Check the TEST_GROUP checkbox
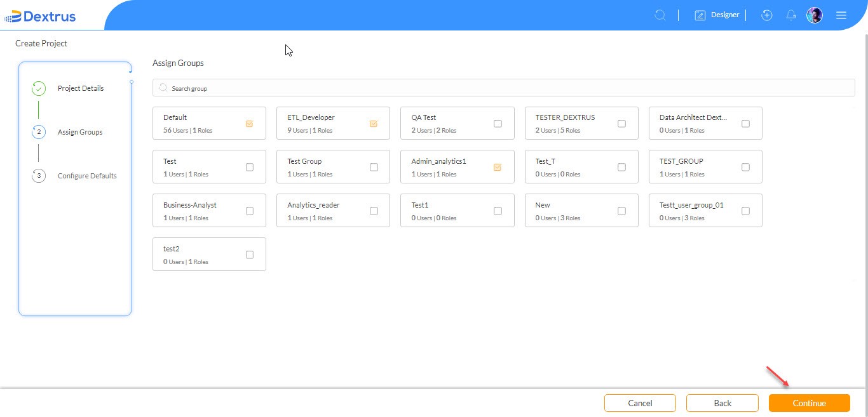This screenshot has height=417, width=868. (x=745, y=168)
